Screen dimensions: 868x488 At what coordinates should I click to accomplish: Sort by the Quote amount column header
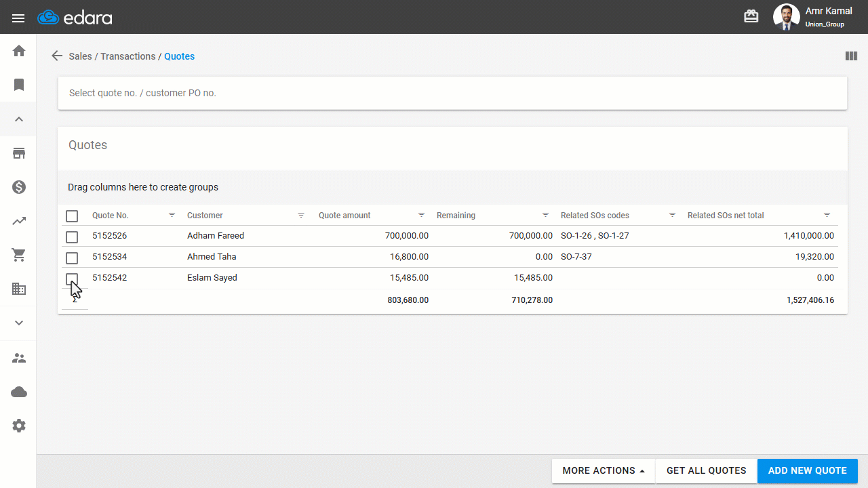(x=344, y=216)
